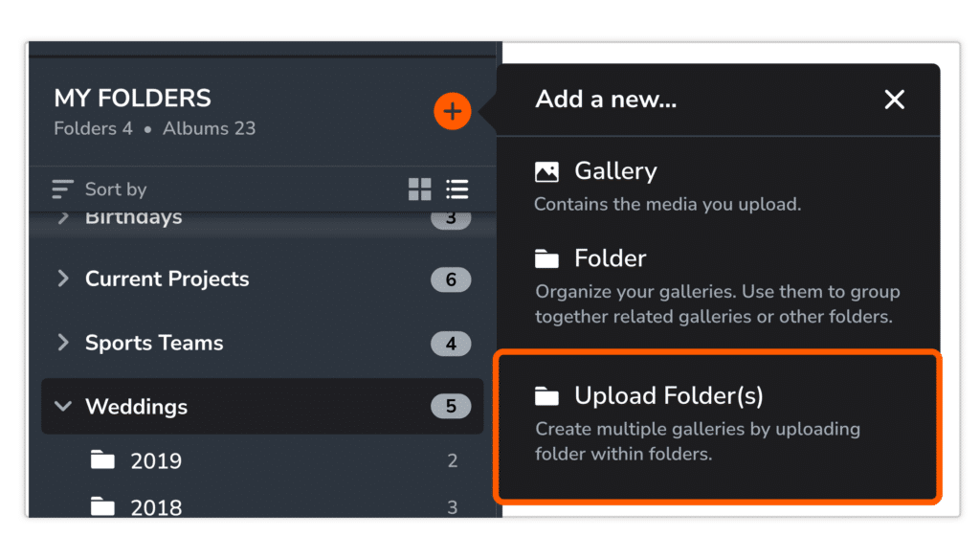Click the Folder icon beside Folder option
Screen dimensions: 980x559
point(546,257)
